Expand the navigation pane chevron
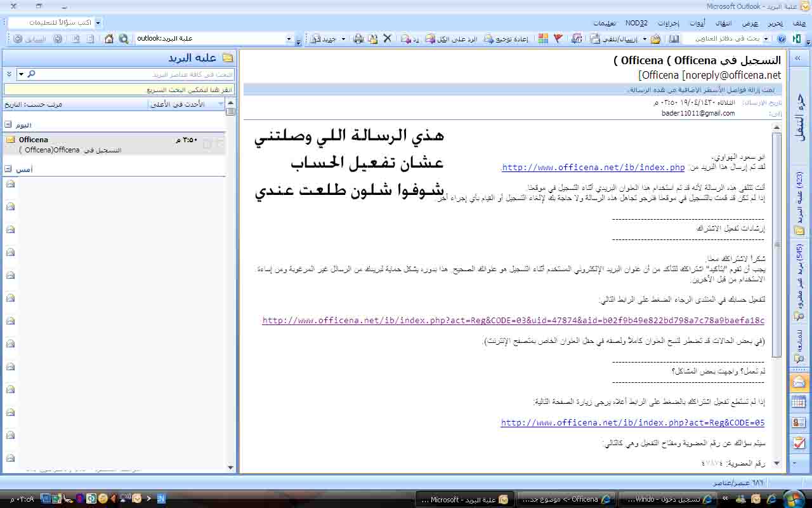The width and height of the screenshot is (812, 508). click(798, 58)
